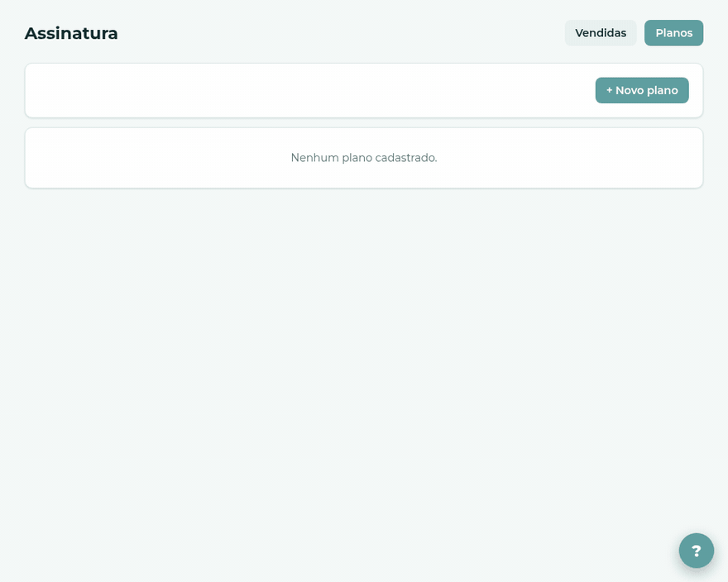This screenshot has width=728, height=582.
Task: Select the Planos tab
Action: point(673,33)
